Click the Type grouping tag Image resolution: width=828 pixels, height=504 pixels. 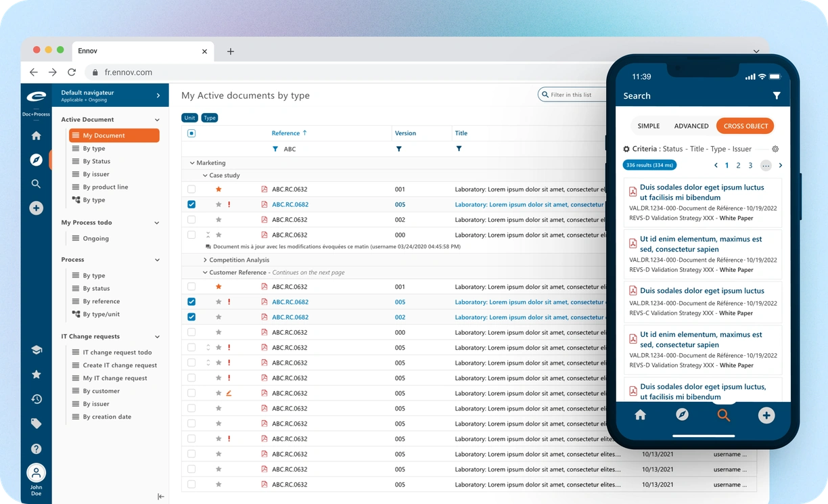[x=210, y=118]
